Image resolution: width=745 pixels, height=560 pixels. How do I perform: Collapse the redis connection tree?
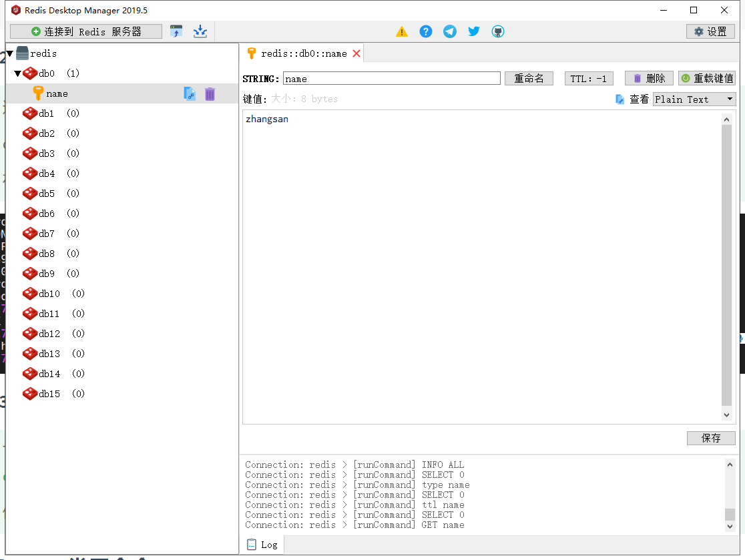click(x=8, y=53)
